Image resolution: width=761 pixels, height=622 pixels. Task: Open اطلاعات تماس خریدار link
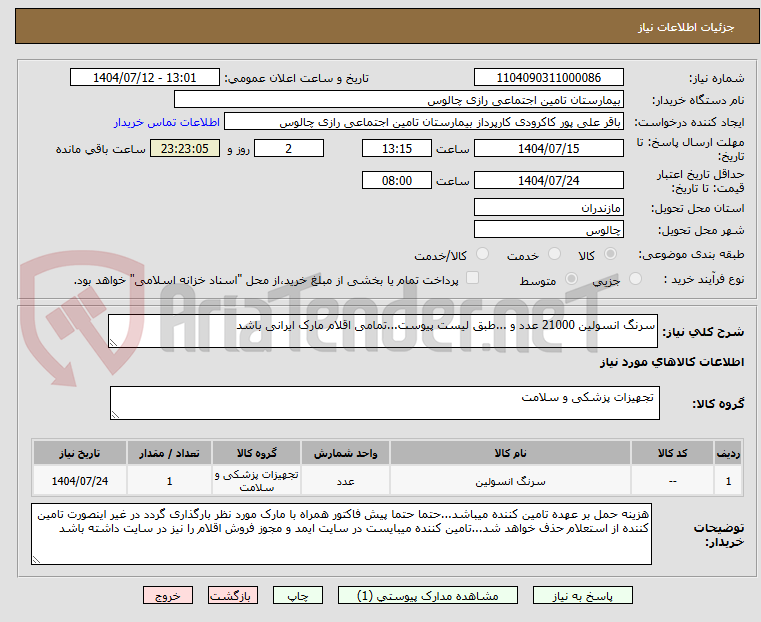coord(167,122)
